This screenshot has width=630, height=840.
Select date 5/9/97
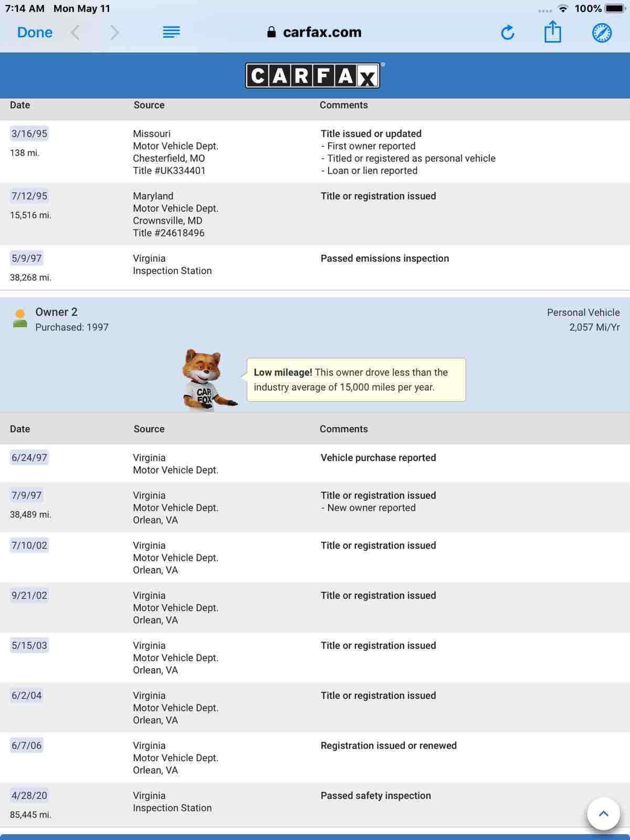coord(26,258)
